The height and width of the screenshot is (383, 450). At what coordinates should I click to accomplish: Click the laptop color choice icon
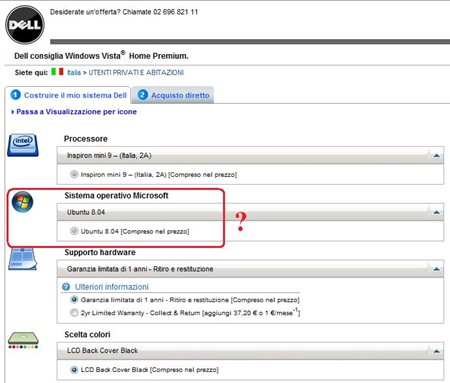pyautogui.click(x=23, y=340)
